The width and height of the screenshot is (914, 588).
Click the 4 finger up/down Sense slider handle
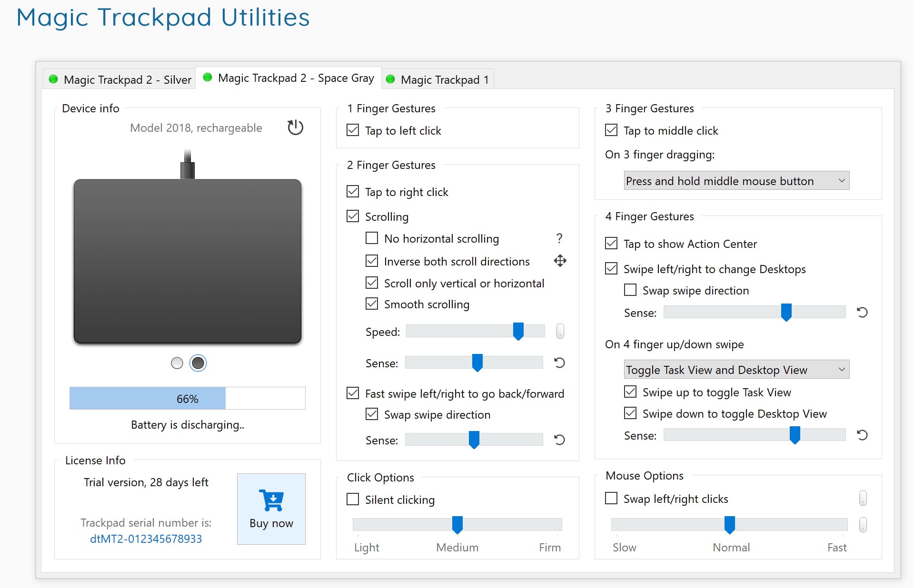click(x=795, y=435)
